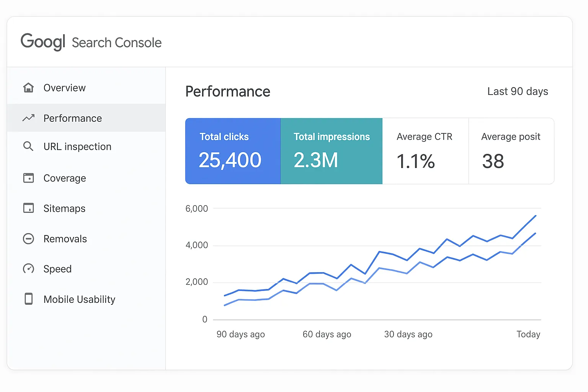This screenshot has width=588, height=392.
Task: Click the Sitemaps page icon
Action: [28, 208]
